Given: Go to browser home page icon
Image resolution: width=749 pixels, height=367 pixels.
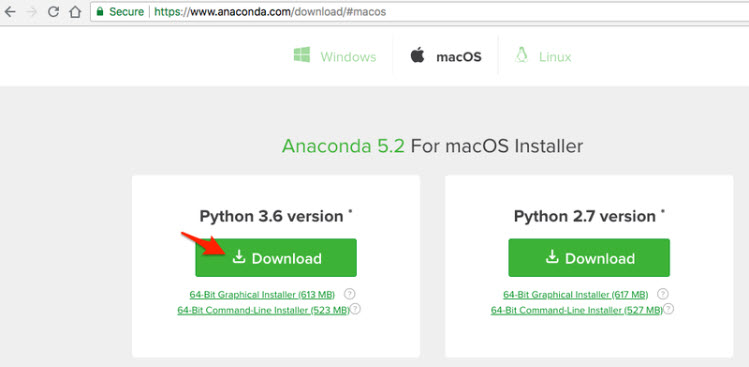Looking at the screenshot, I should click(75, 12).
